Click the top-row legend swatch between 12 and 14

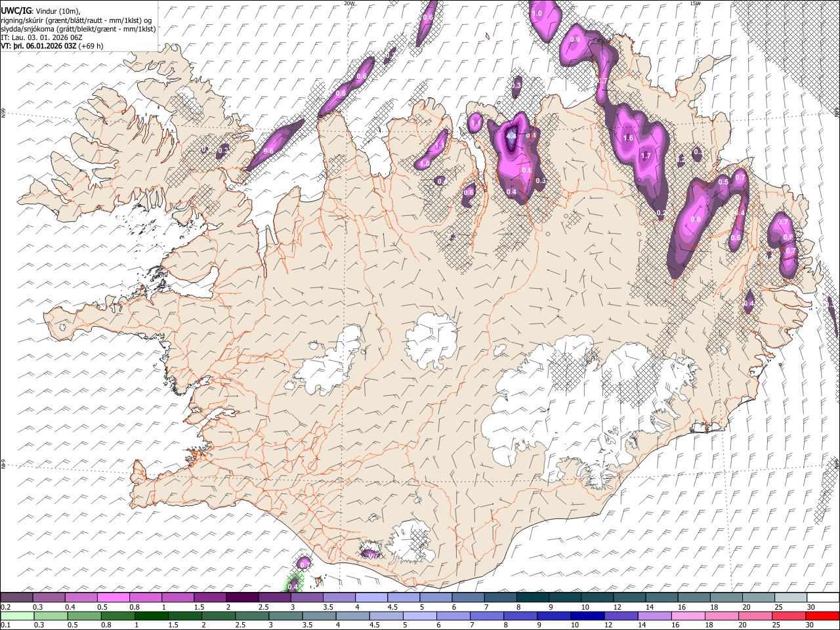630,598
